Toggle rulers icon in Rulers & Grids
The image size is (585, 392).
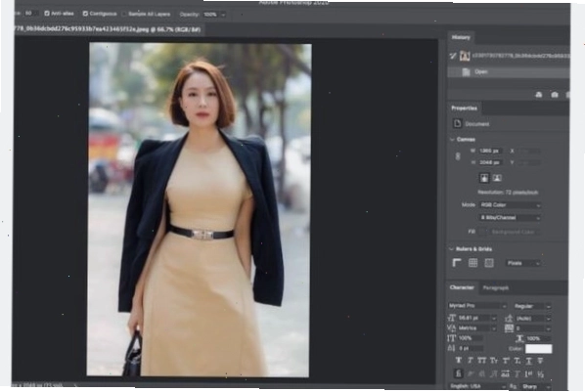point(457,263)
